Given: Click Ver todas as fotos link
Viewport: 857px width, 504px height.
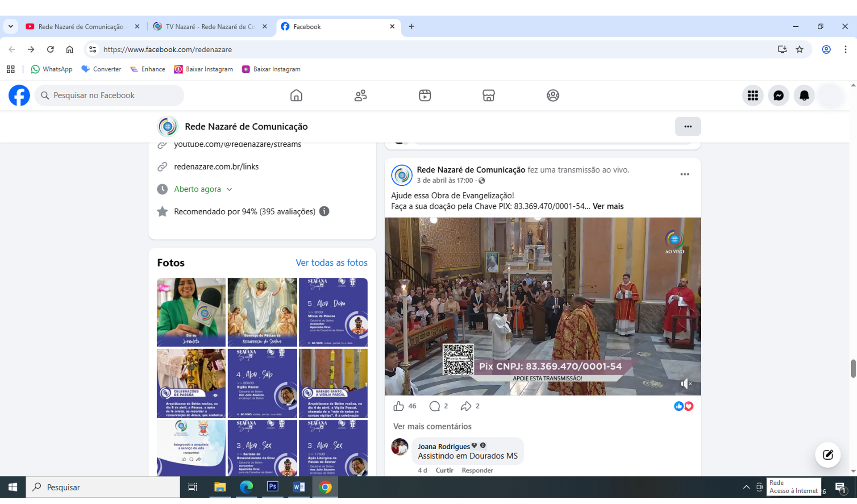Looking at the screenshot, I should tap(331, 263).
